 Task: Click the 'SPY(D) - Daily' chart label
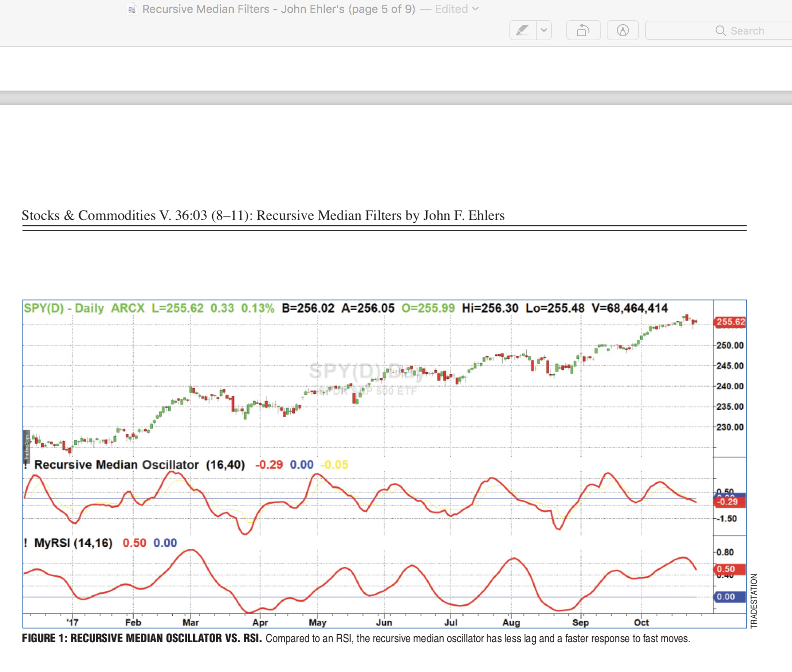[x=64, y=308]
